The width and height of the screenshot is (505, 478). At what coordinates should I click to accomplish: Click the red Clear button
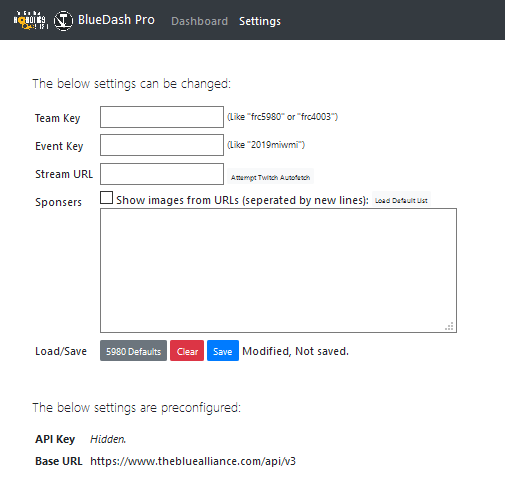(187, 351)
